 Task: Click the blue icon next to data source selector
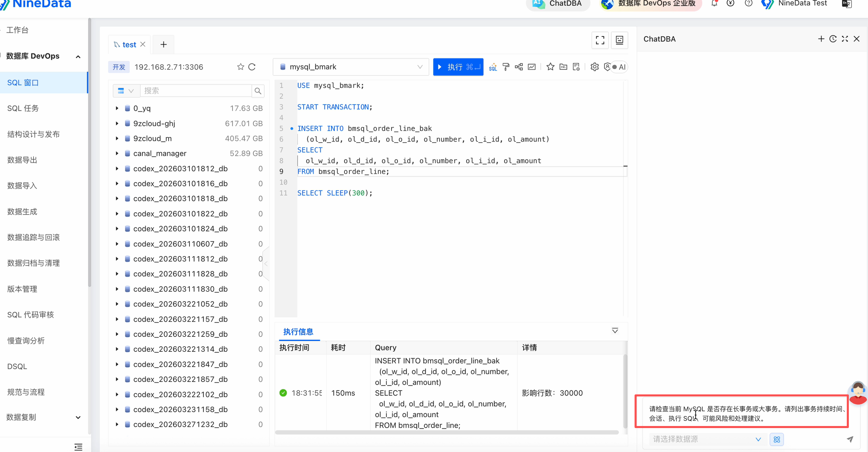pos(777,439)
